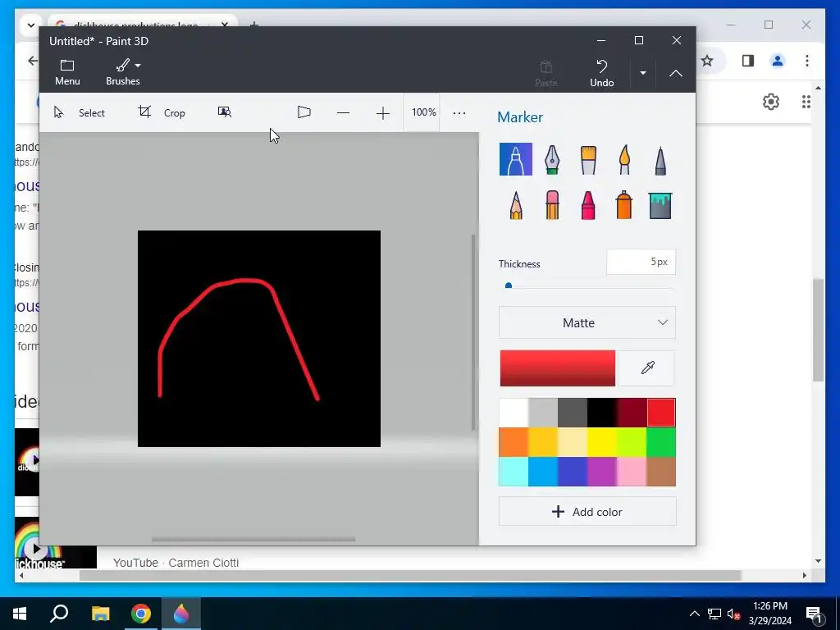Select the Oil brush tool
Screen dimensions: 840x630
[x=588, y=159]
